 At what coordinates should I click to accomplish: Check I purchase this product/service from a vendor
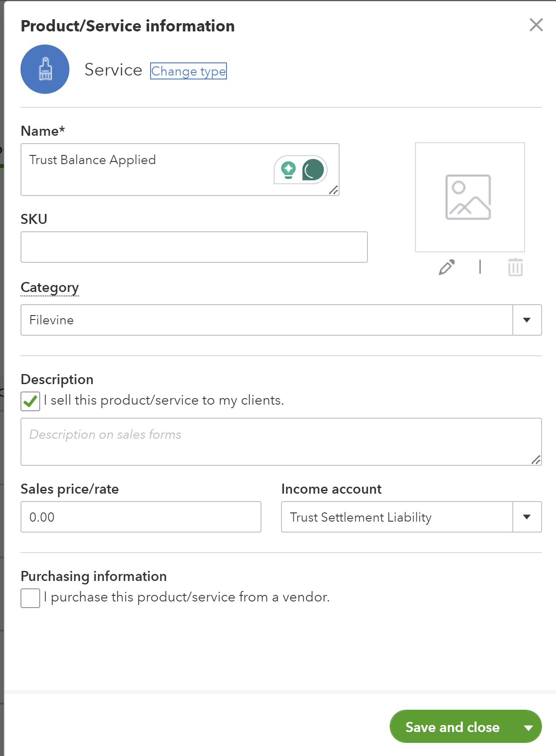click(x=31, y=598)
